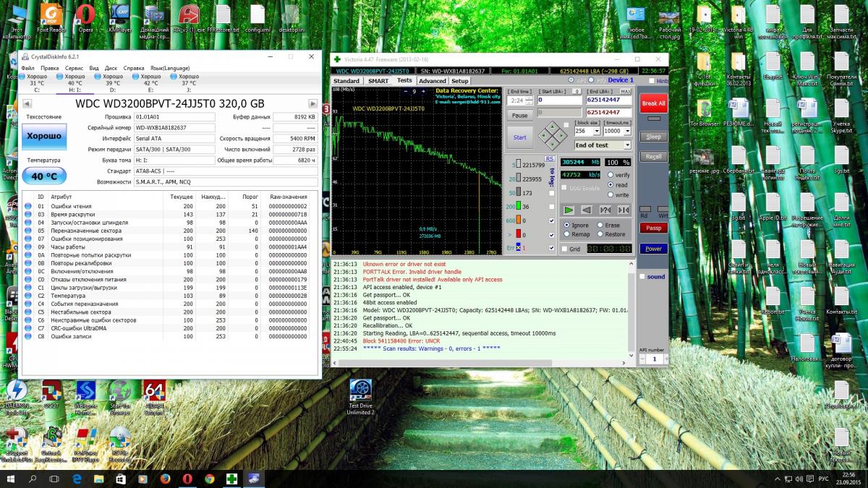Screen dimensions: 868x488
Task: Open Firefox from the taskbar
Action: coord(165,479)
